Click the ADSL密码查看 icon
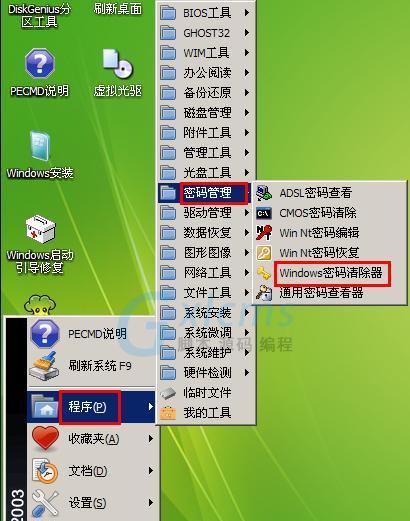This screenshot has height=521, width=410. pos(264,192)
